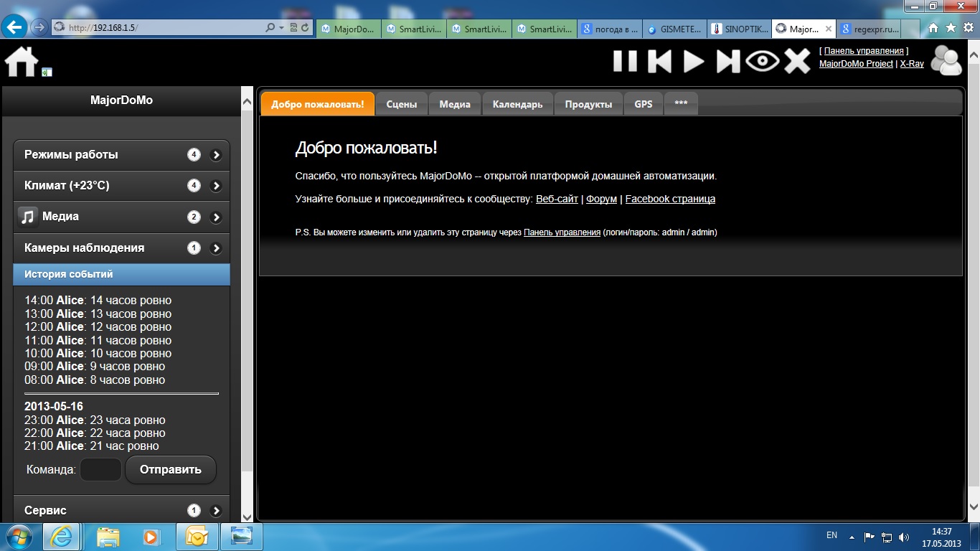Expand Сервис section arrow

click(x=216, y=511)
